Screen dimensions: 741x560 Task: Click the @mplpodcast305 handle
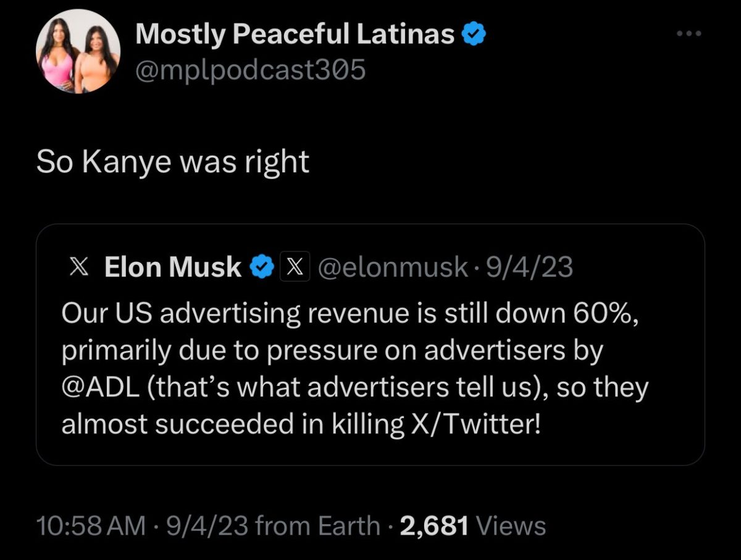(x=250, y=70)
